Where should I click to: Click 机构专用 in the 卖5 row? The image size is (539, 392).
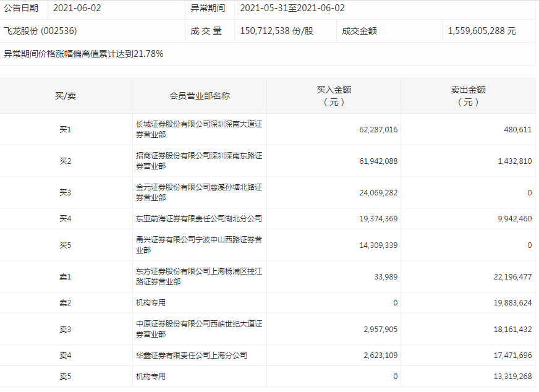click(151, 377)
